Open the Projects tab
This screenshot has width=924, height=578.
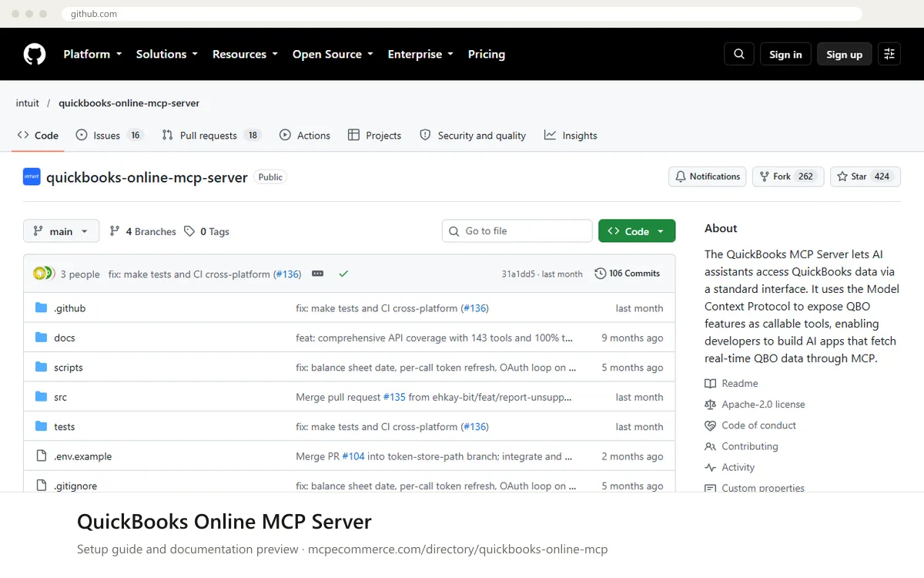pos(375,136)
